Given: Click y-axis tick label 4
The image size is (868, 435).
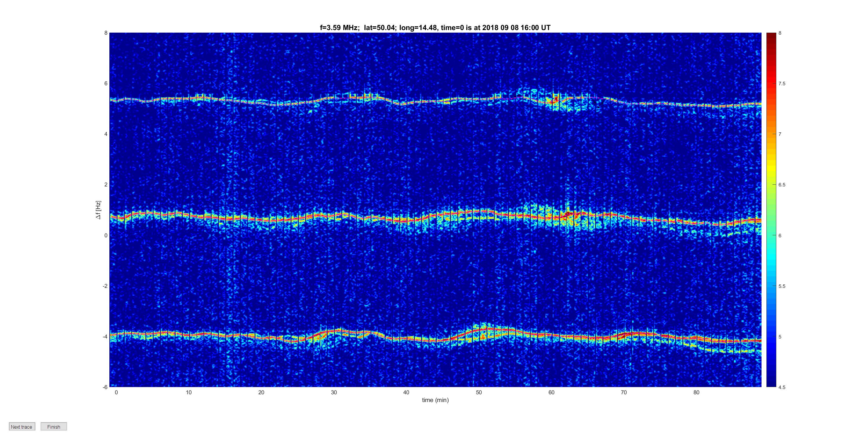Looking at the screenshot, I should click(106, 134).
